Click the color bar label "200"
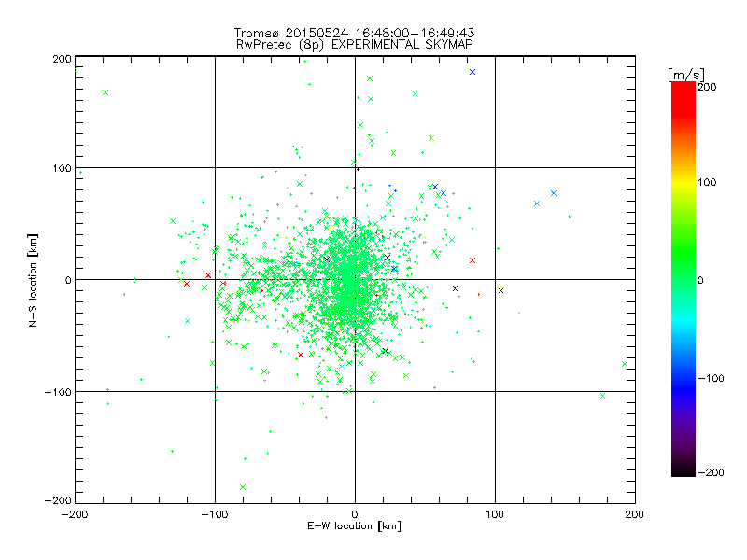Screen dimensions: 747x560 pos(707,87)
